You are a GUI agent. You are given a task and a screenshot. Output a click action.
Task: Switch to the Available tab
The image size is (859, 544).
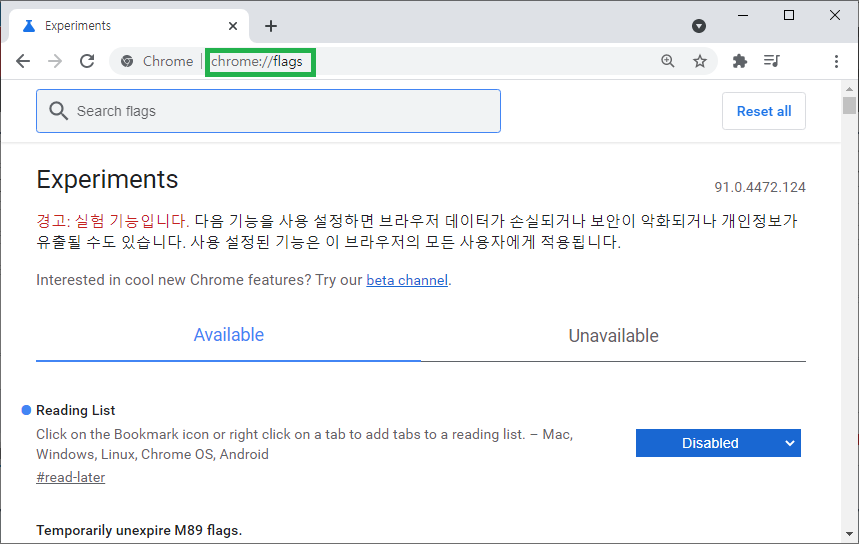tap(228, 335)
